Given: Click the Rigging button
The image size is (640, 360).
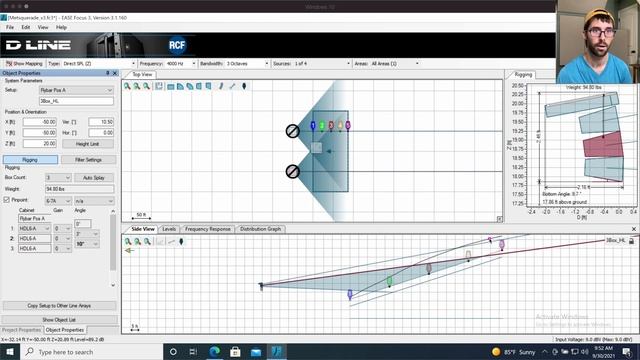Looking at the screenshot, I should coord(30,160).
